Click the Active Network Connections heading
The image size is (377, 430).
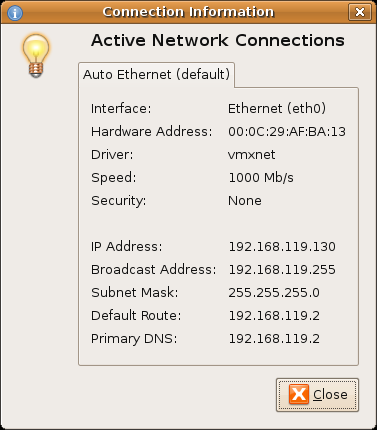coord(218,41)
